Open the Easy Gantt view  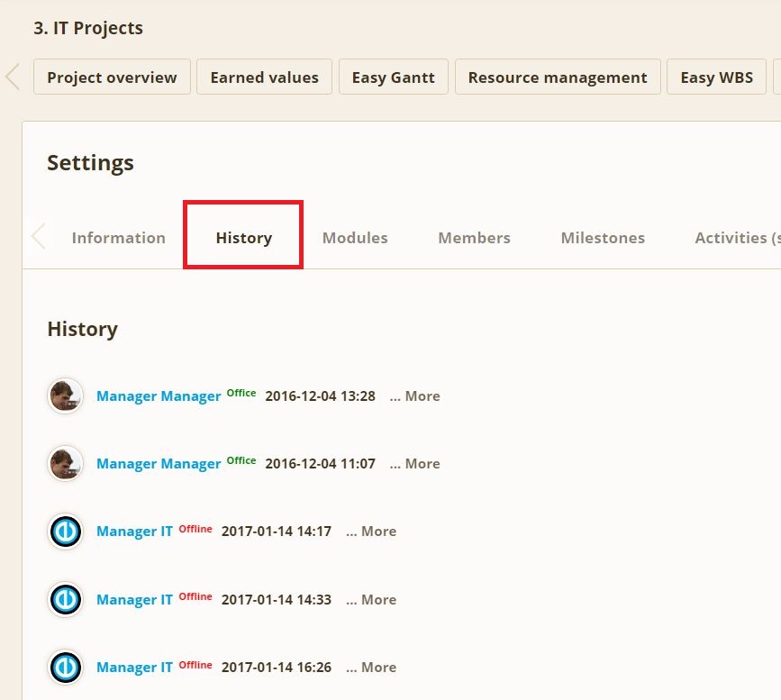[393, 77]
